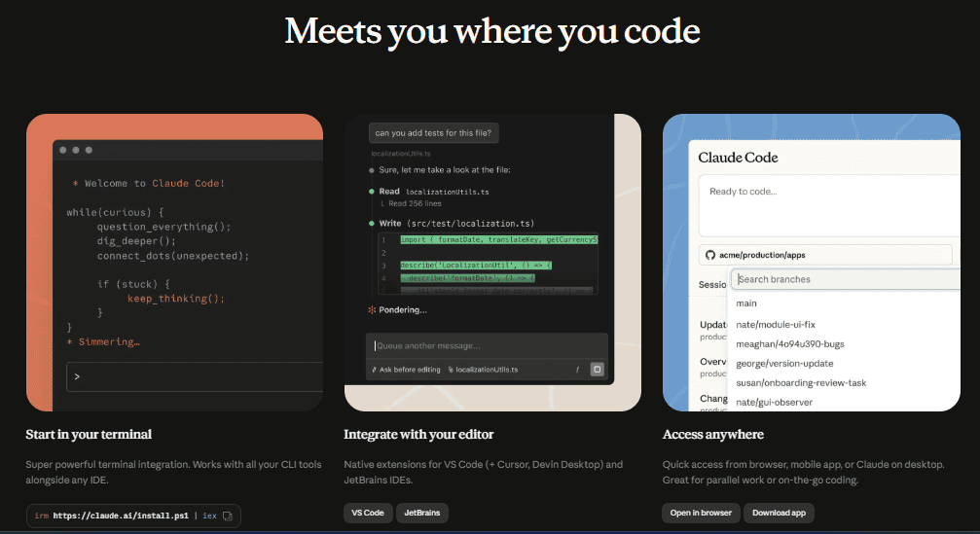Viewport: 980px width, 534px height.
Task: Select the susan/onboarding-review-task branch
Action: coord(801,383)
